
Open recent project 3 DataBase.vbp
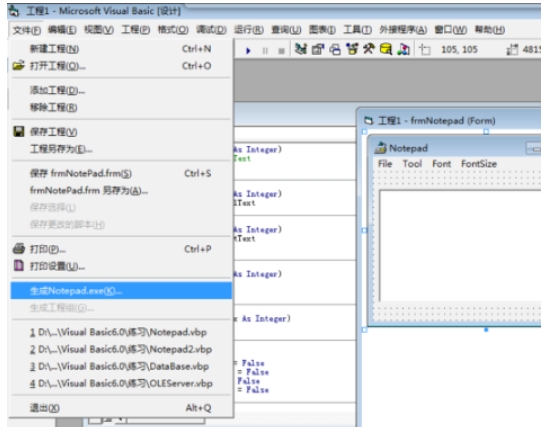[x=121, y=366]
